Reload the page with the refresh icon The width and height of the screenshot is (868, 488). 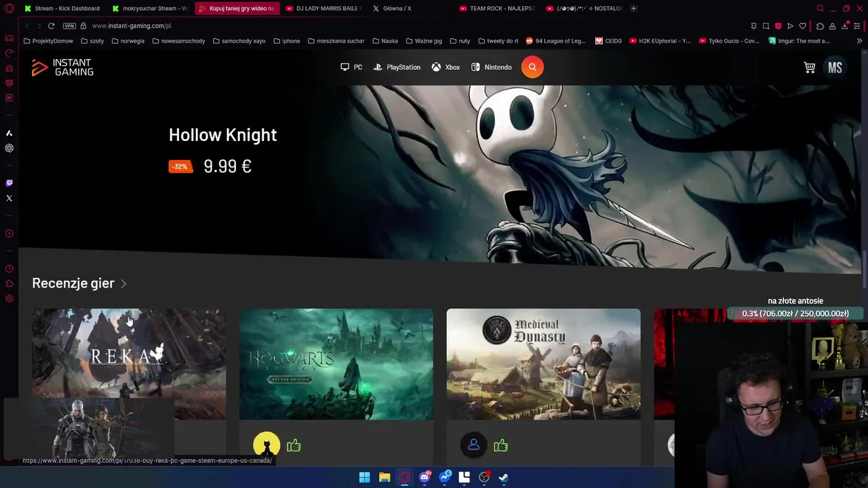pyautogui.click(x=51, y=26)
